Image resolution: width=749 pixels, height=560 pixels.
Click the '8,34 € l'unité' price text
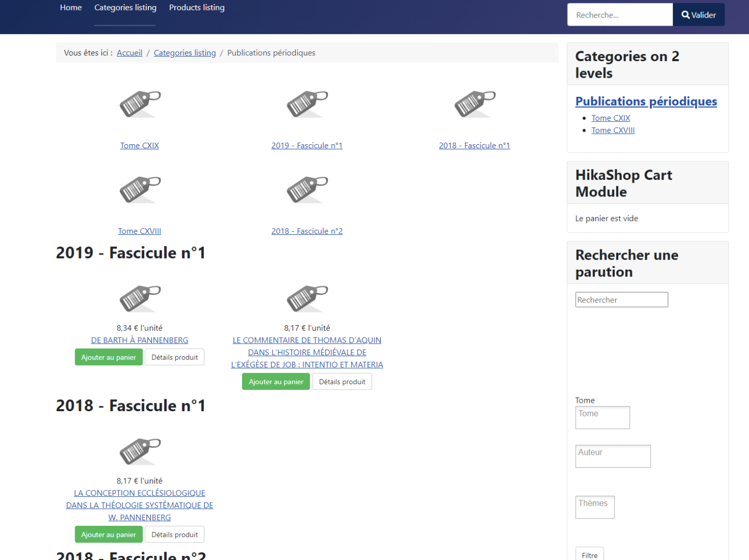coord(140,328)
